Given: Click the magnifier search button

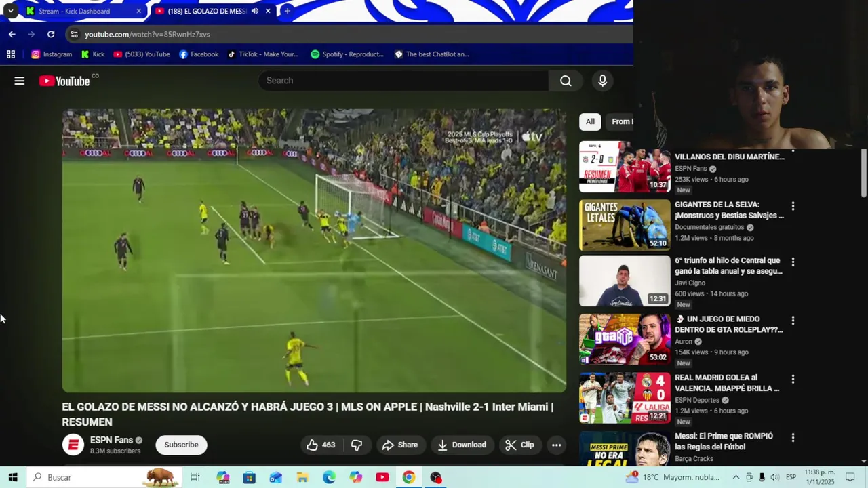Looking at the screenshot, I should click(566, 81).
